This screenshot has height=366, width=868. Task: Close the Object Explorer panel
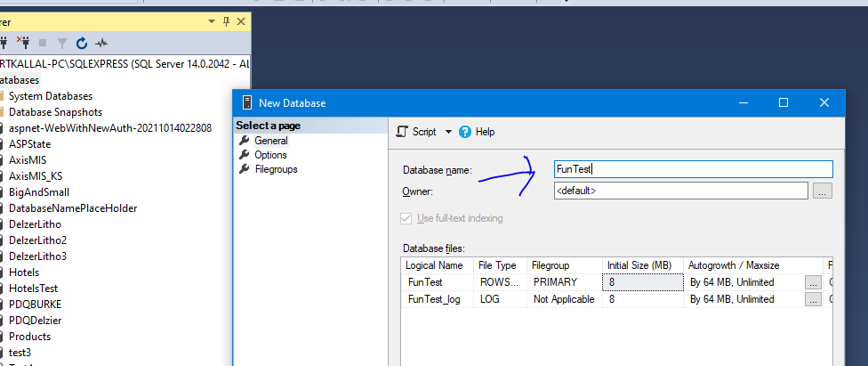(x=241, y=21)
